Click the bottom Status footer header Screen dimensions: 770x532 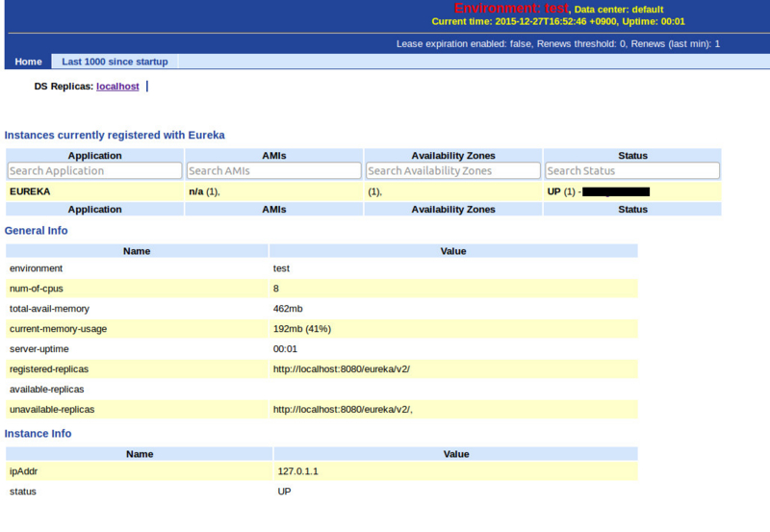(632, 210)
